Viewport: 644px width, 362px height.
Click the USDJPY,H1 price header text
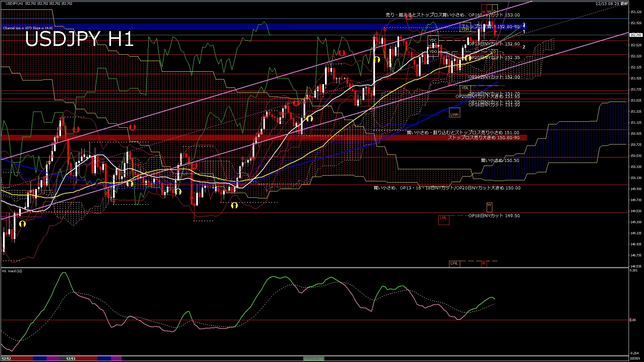pos(39,3)
